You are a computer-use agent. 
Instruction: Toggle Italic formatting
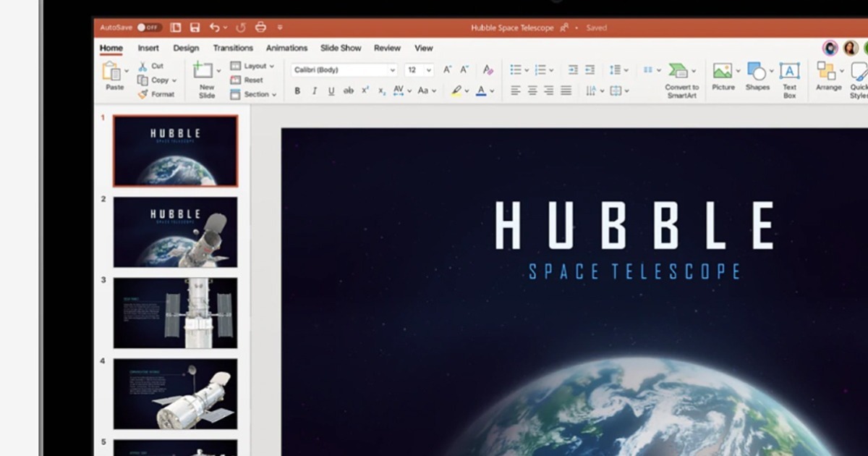(x=314, y=91)
